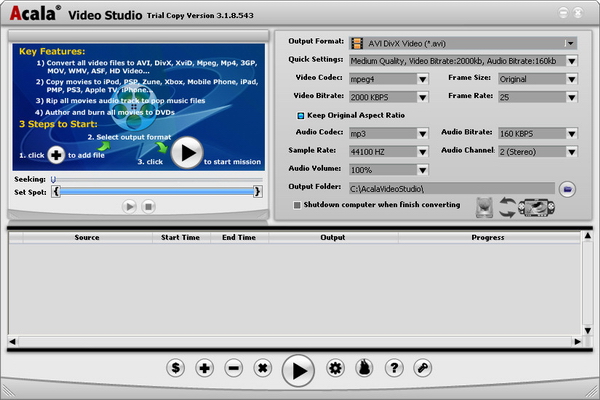Open Output Format dropdown

tap(570, 43)
